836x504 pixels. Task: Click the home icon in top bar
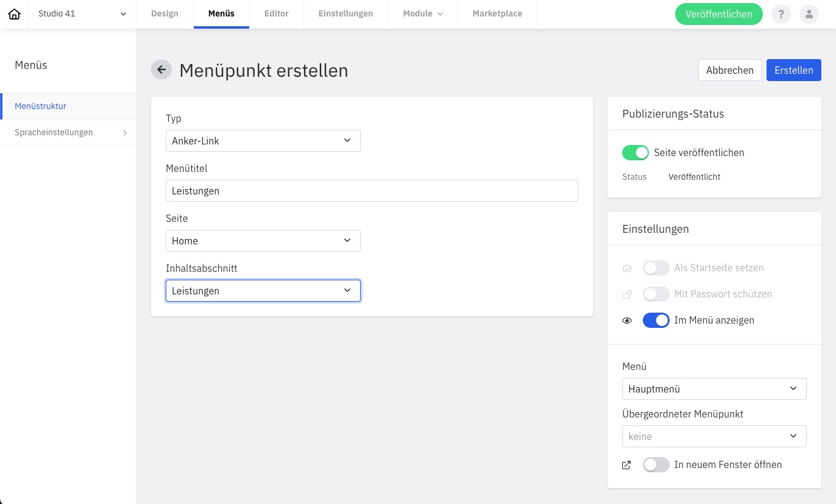pyautogui.click(x=14, y=14)
